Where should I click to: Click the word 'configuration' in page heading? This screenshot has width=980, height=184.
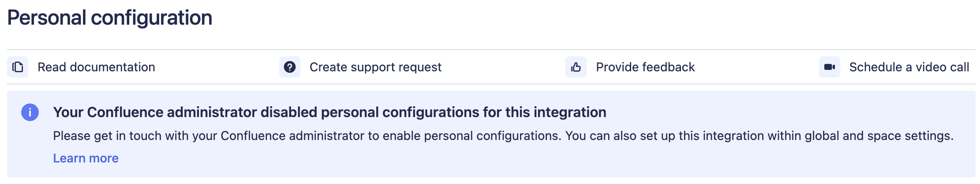(151, 18)
